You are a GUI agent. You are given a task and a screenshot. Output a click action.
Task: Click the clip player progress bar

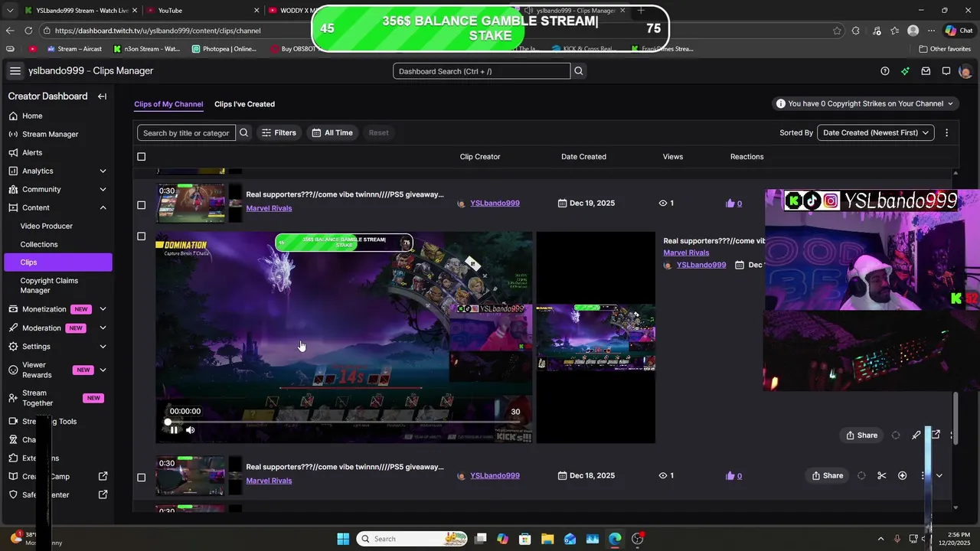(x=343, y=422)
